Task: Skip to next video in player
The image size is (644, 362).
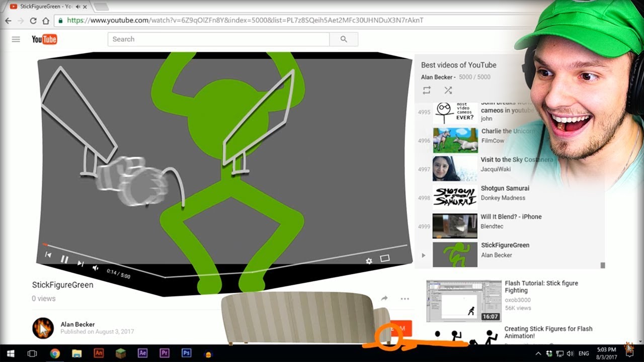Action: coord(80,263)
